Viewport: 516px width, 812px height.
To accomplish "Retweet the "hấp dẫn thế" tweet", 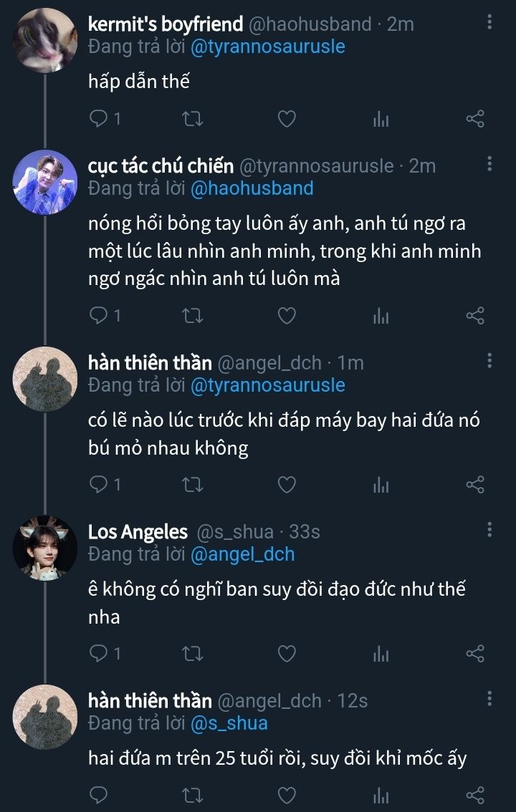I will pos(193,119).
